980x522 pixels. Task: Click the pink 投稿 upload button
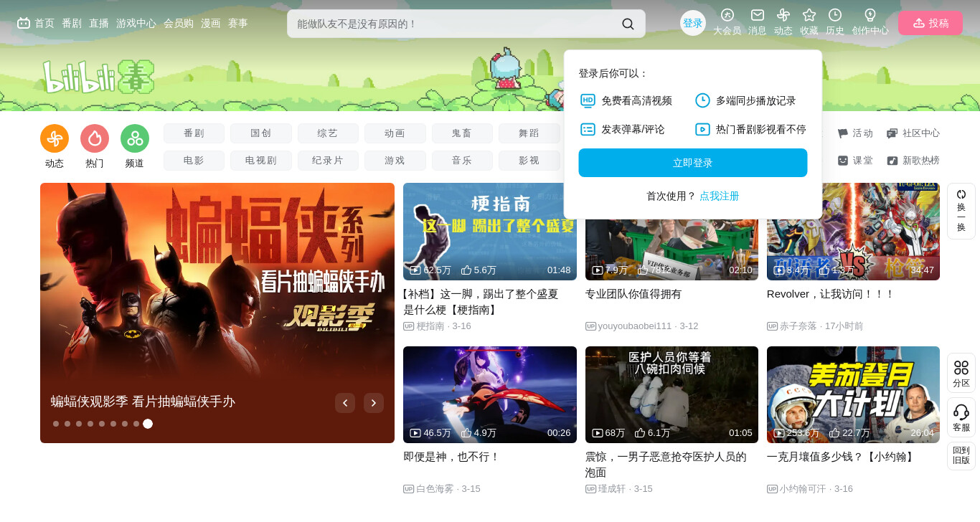[930, 23]
